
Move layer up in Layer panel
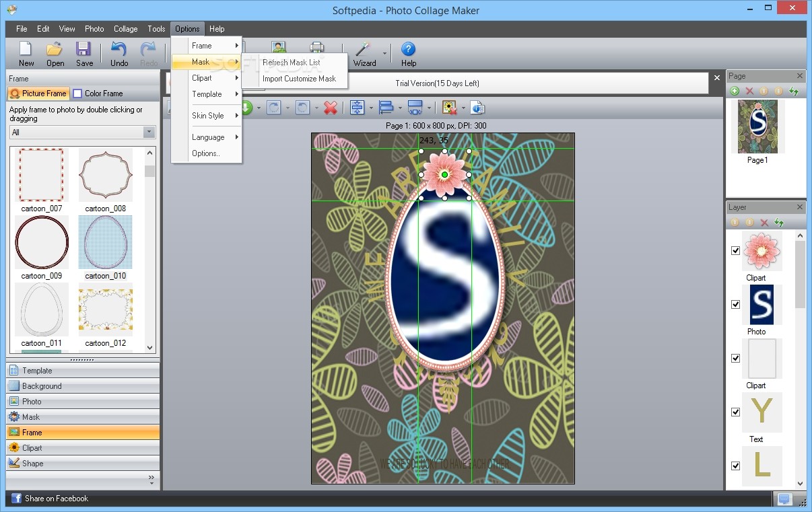(735, 222)
